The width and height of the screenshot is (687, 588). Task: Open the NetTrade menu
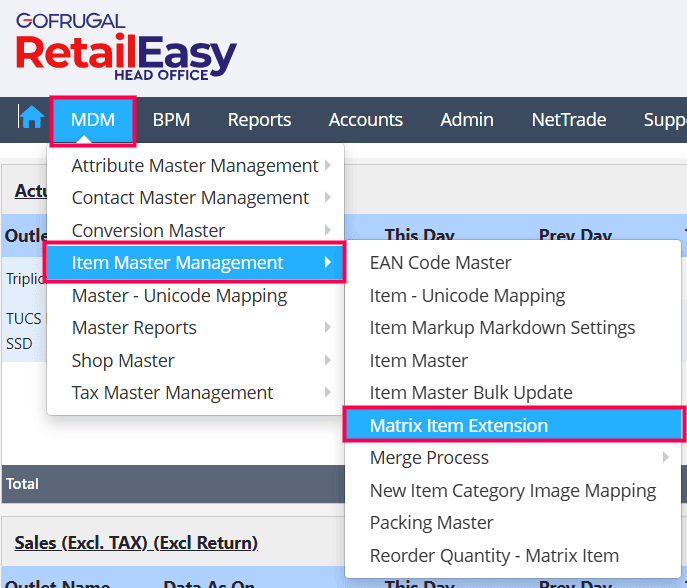(x=569, y=120)
